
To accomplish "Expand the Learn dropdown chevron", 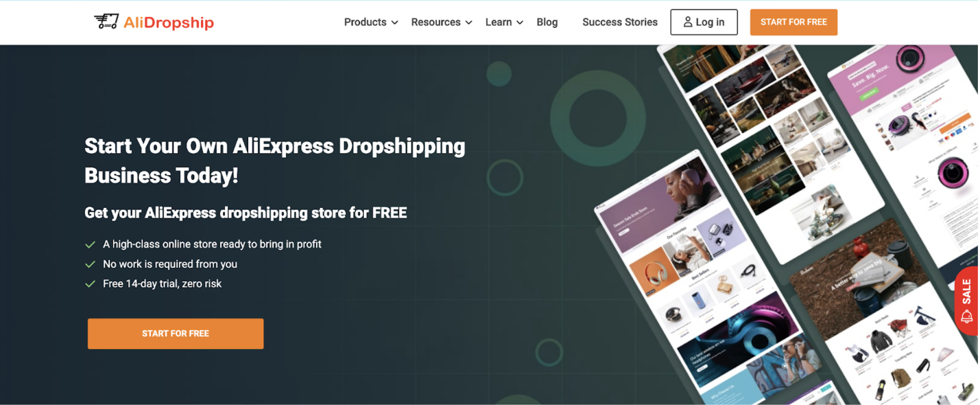I will tap(520, 22).
